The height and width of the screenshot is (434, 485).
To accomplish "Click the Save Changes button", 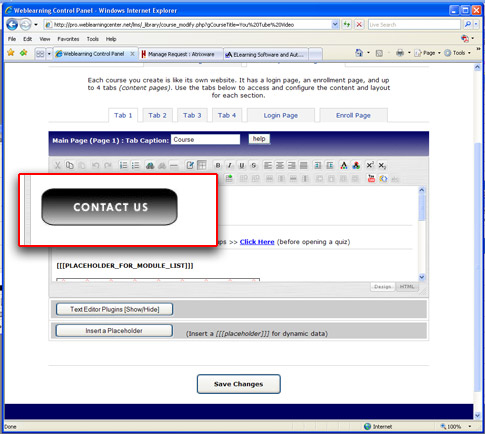I will tap(238, 384).
